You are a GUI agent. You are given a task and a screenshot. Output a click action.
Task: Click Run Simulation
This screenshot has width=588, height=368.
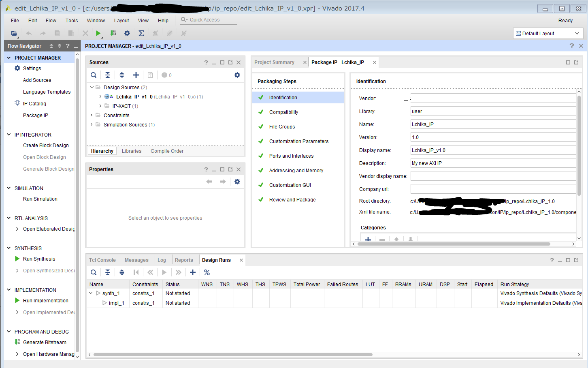point(40,199)
